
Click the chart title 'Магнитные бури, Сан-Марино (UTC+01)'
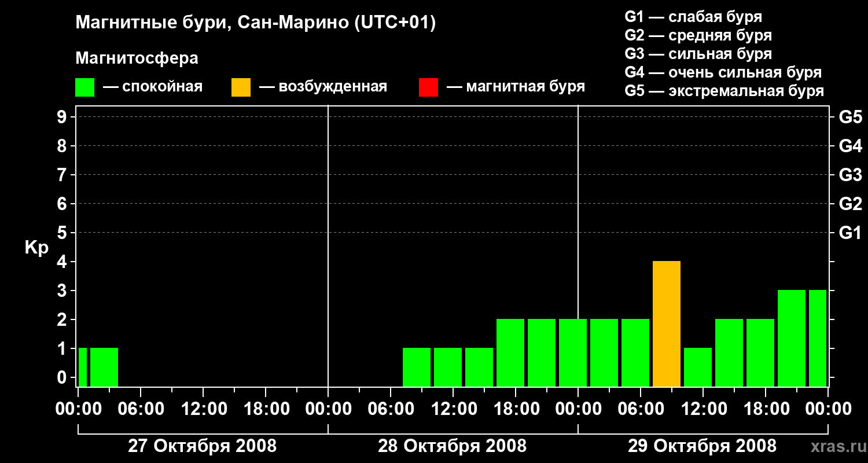point(255,23)
